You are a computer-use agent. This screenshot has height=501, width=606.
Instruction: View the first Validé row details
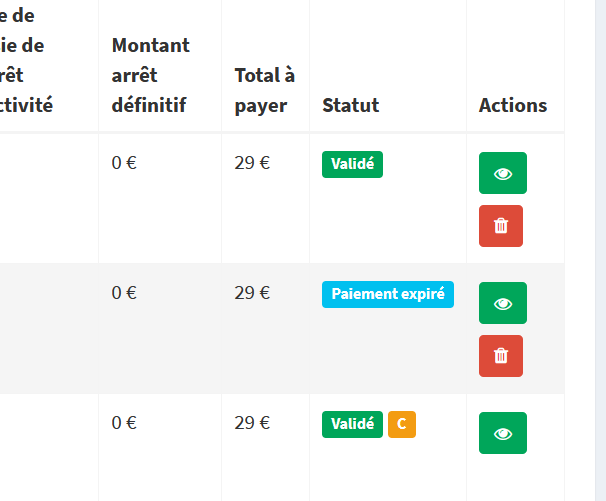[x=503, y=173]
